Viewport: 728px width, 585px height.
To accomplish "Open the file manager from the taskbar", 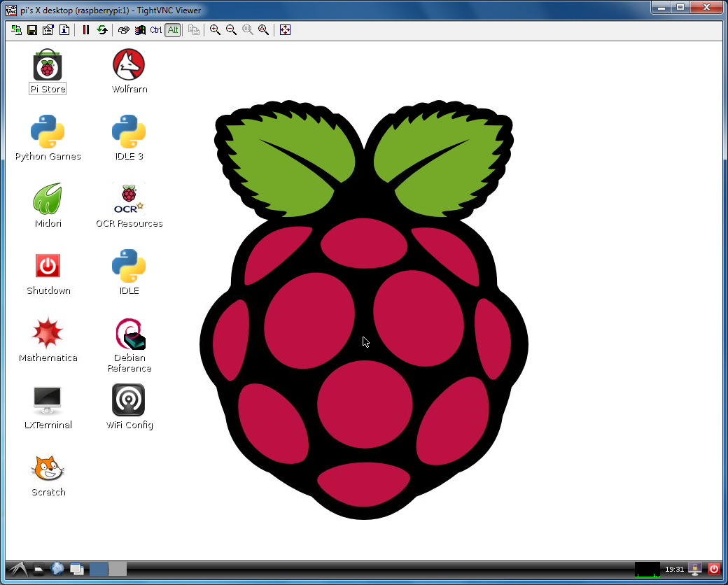I will click(x=38, y=569).
